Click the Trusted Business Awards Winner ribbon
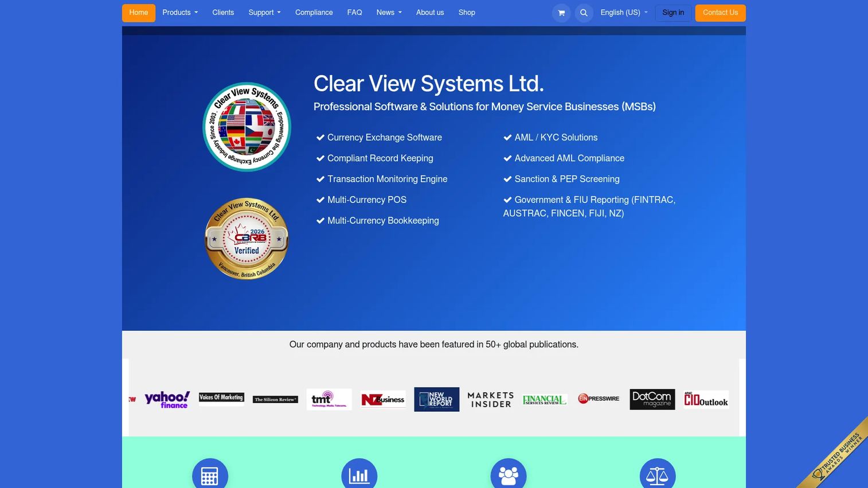 pos(839,457)
